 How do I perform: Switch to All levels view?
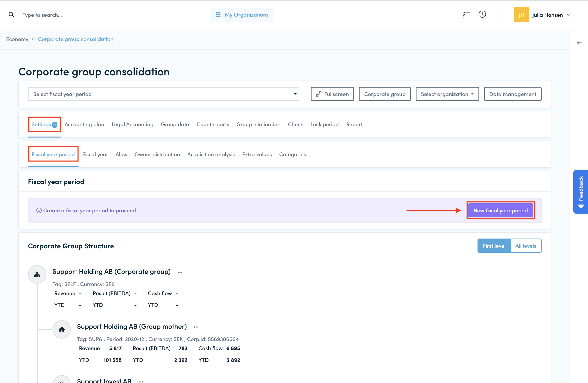point(526,246)
